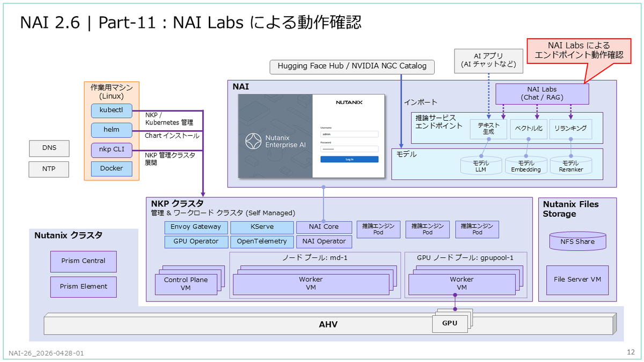This screenshot has width=644, height=362.
Task: Click the Chart インストール label
Action: 172,136
